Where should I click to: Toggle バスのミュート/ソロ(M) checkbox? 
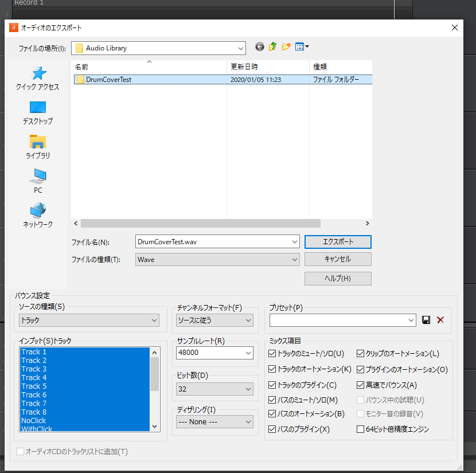272,400
